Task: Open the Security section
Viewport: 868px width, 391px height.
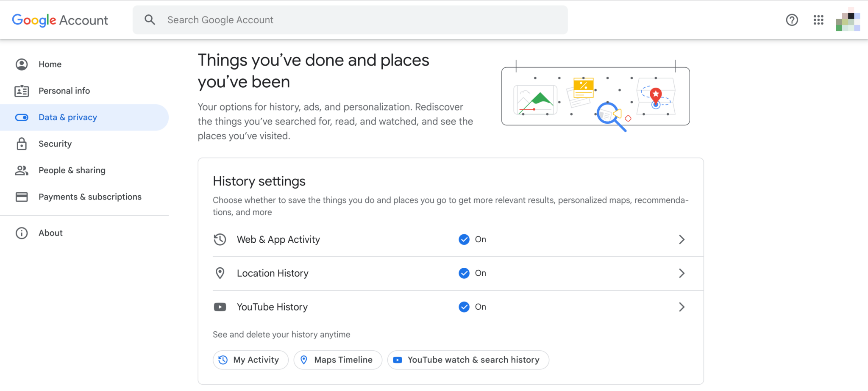Action: point(84,144)
